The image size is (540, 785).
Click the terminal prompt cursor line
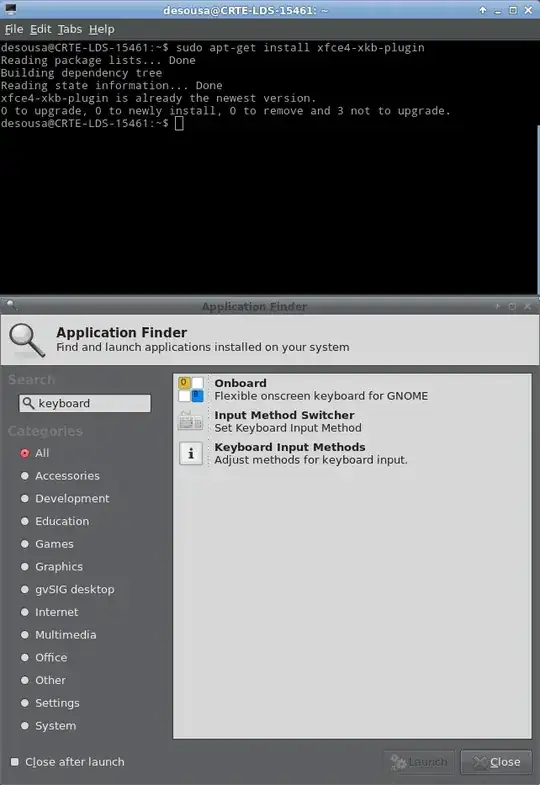tap(92, 123)
